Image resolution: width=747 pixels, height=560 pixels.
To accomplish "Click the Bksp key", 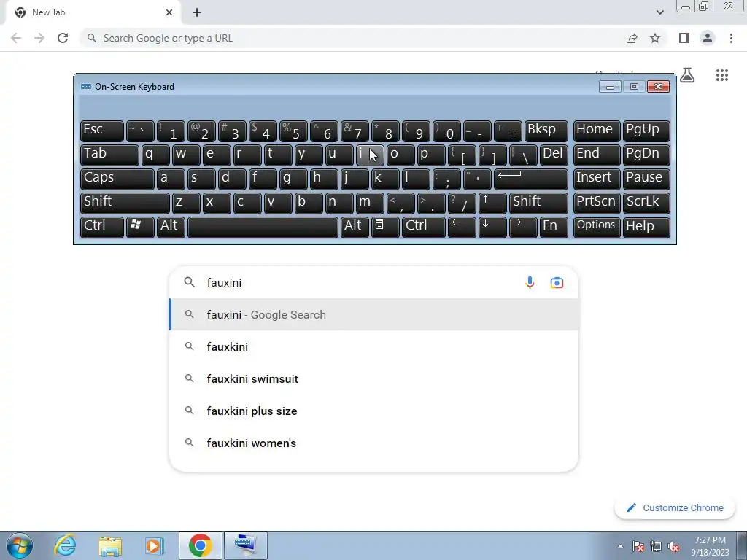I will pos(546,131).
